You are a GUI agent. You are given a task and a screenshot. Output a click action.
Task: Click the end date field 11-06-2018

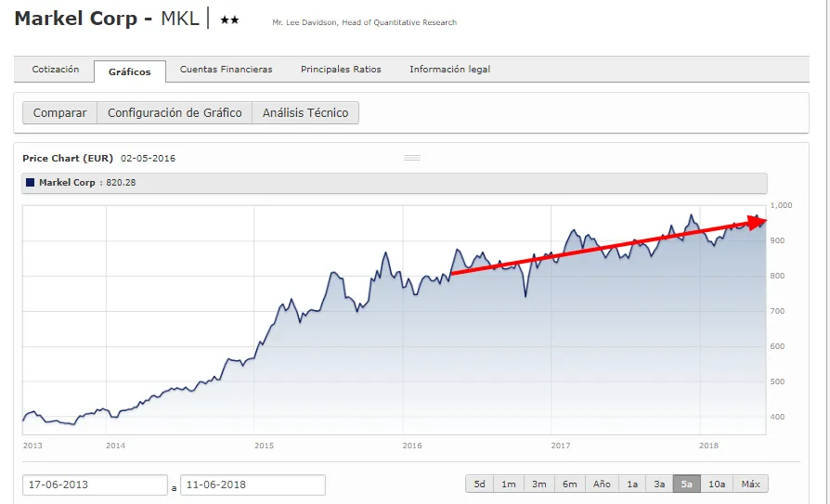253,485
